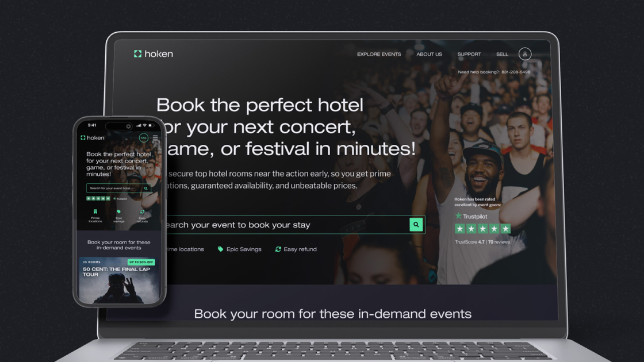Tap the Easy refunds icon on phone

coord(142,212)
